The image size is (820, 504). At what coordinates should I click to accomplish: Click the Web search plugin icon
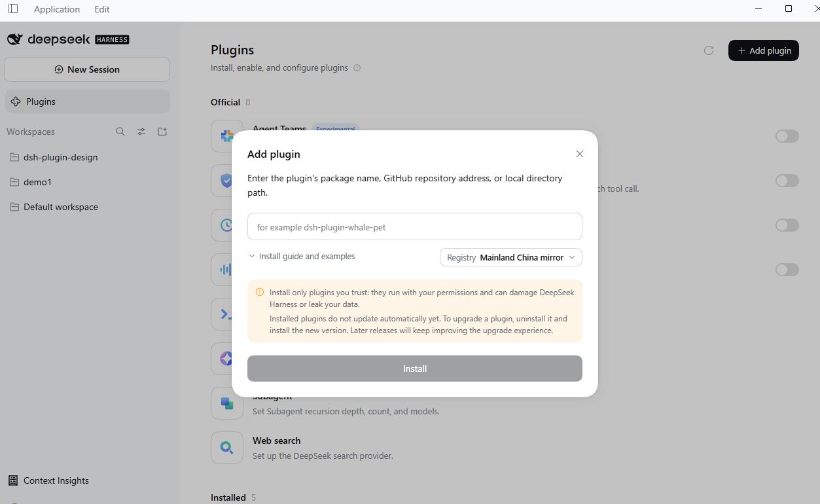(227, 448)
